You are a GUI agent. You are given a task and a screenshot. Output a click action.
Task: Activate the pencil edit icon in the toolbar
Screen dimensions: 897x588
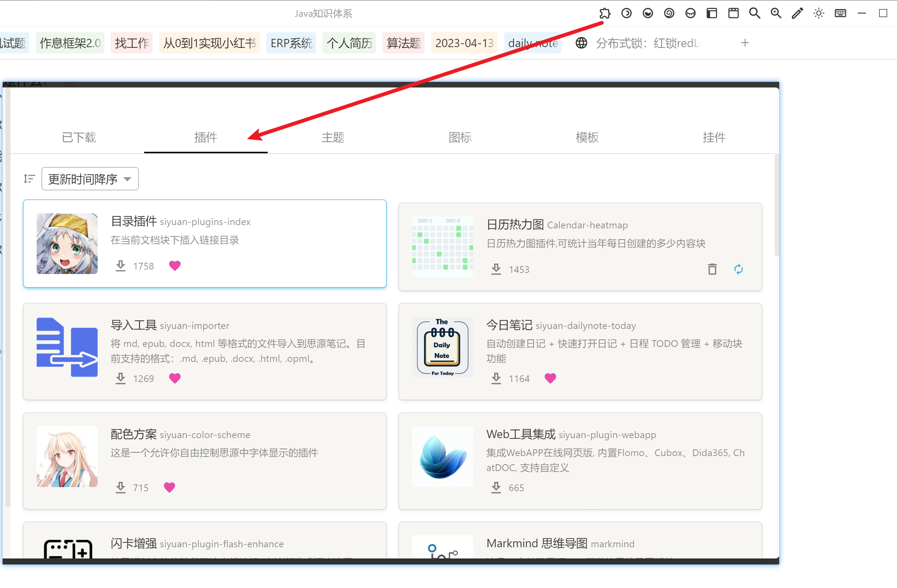[x=797, y=13]
